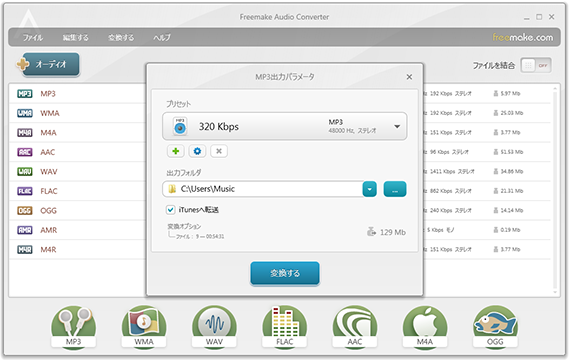Pick the FLAC equalizer format icon

(284, 327)
